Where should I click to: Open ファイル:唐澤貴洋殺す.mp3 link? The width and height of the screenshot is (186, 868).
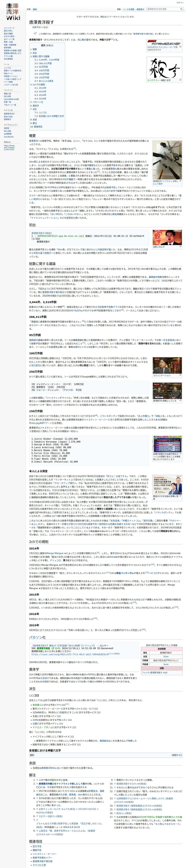[x=155, y=672]
